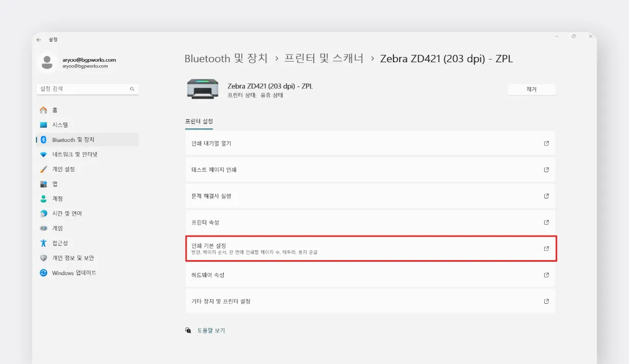Click the 네트워크 및 인터넷 wifi icon
The height and width of the screenshot is (364, 629).
pos(43,154)
